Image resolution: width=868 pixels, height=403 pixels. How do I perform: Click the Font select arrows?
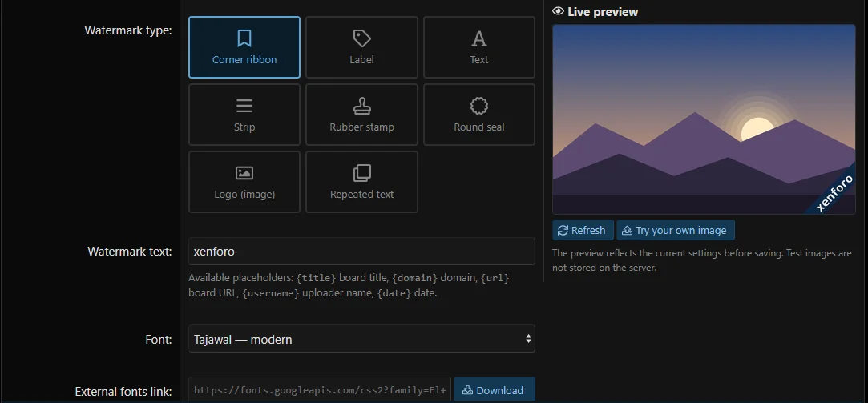click(x=528, y=339)
